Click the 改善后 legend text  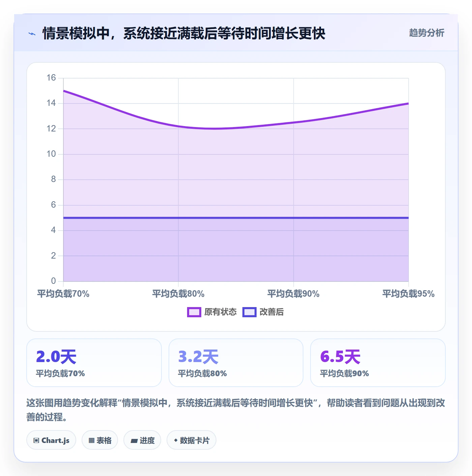[271, 312]
